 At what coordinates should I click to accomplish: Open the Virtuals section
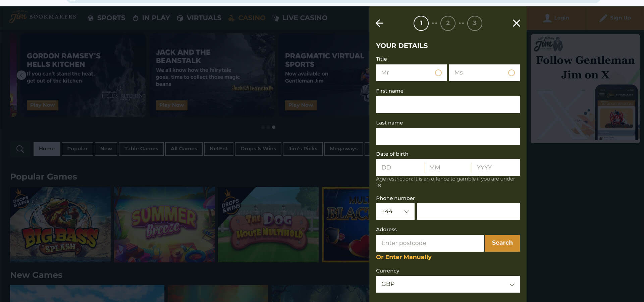click(199, 18)
